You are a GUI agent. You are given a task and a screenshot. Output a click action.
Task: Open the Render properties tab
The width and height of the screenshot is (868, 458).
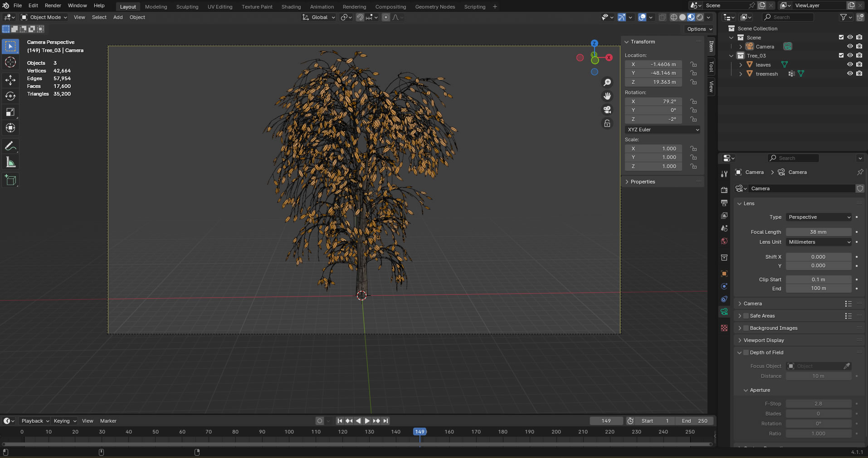point(724,190)
